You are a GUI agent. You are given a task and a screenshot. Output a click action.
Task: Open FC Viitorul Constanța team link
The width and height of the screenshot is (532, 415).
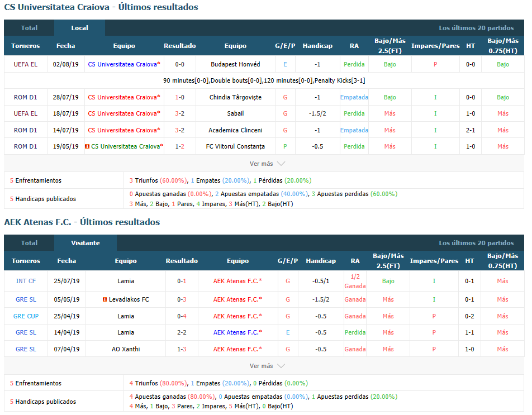pyautogui.click(x=235, y=146)
